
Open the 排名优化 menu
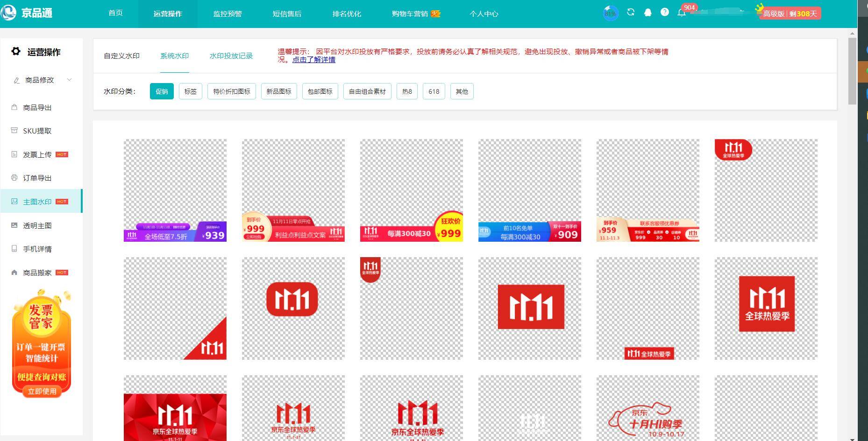347,14
